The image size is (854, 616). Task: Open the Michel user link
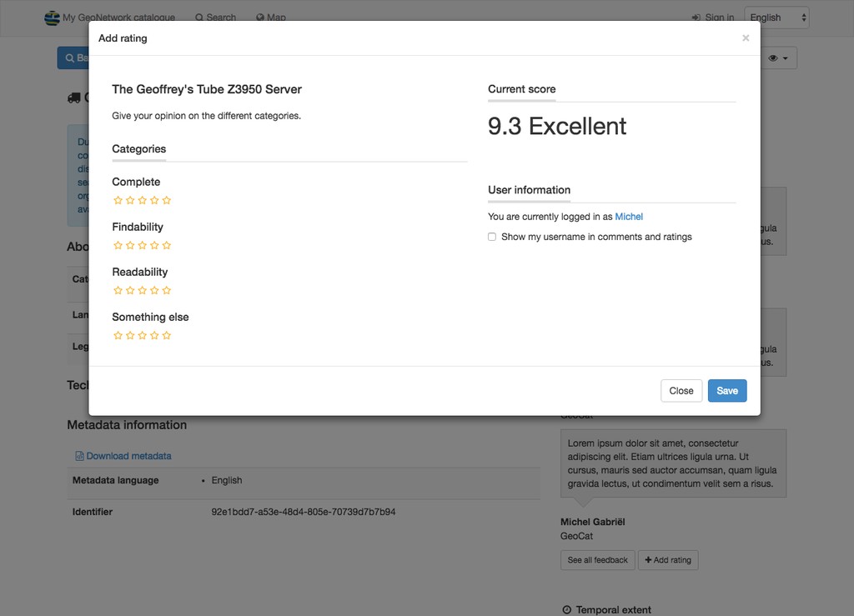(x=629, y=217)
